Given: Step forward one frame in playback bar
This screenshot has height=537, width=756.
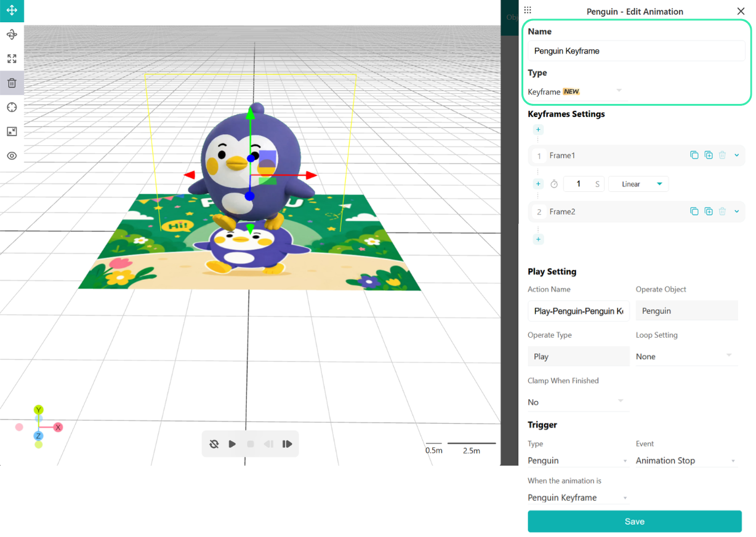Looking at the screenshot, I should [287, 444].
